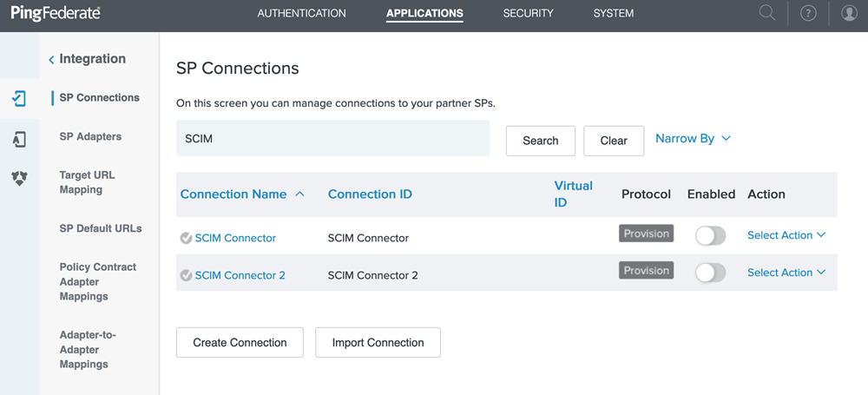This screenshot has height=395, width=868.
Task: Open SP Adapters in the sidebar
Action: [x=90, y=136]
